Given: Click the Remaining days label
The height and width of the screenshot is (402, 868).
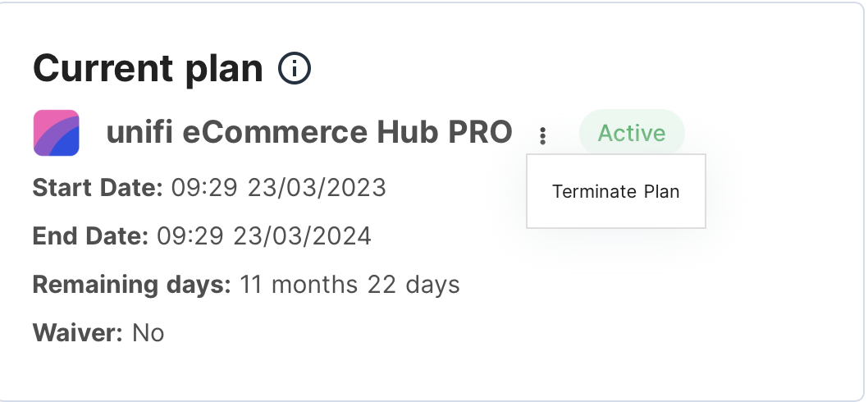Looking at the screenshot, I should pos(131,285).
